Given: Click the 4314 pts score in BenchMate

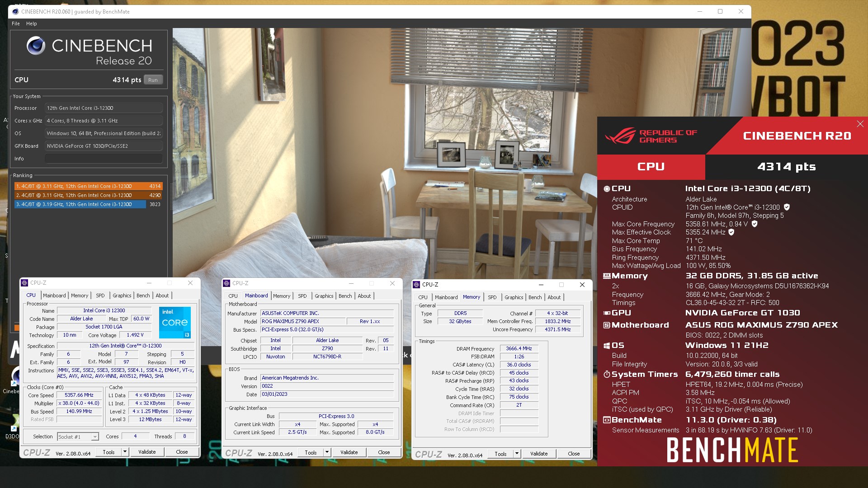Looking at the screenshot, I should 787,167.
